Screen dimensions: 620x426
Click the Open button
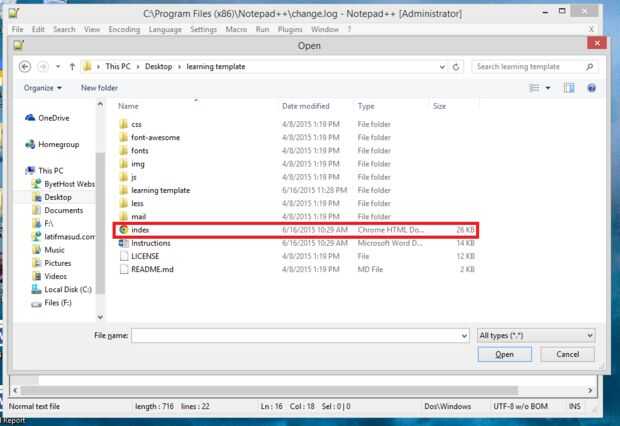click(x=505, y=354)
